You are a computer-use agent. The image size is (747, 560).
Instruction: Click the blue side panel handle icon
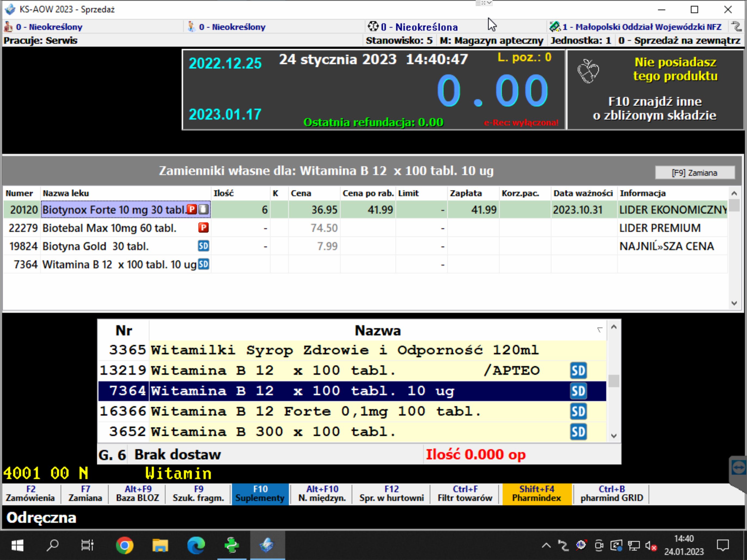click(738, 468)
